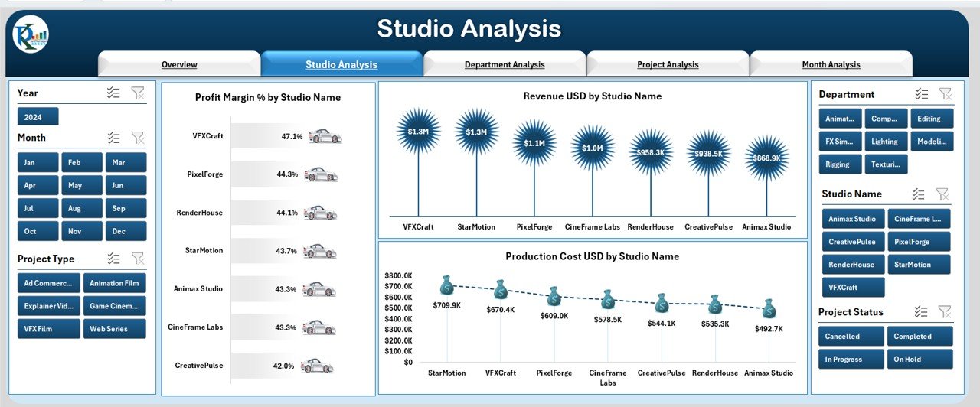Click the StarMotion money bag marker
The height and width of the screenshot is (407, 980).
[447, 285]
